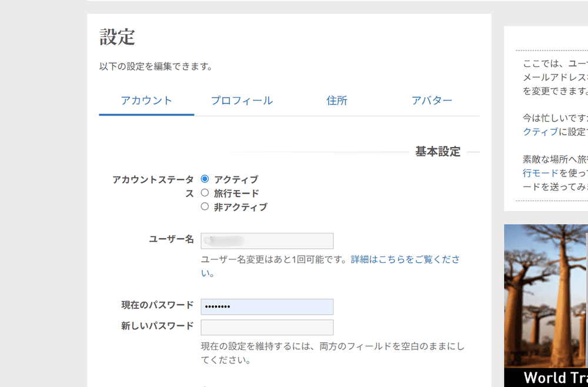The image size is (588, 387).
Task: Click the 設定 page heading
Action: [x=118, y=37]
